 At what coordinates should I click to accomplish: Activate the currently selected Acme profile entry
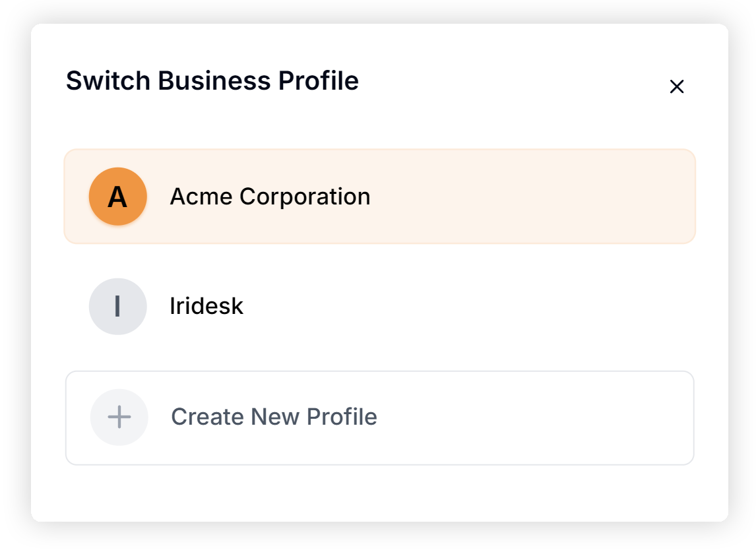[x=379, y=197]
